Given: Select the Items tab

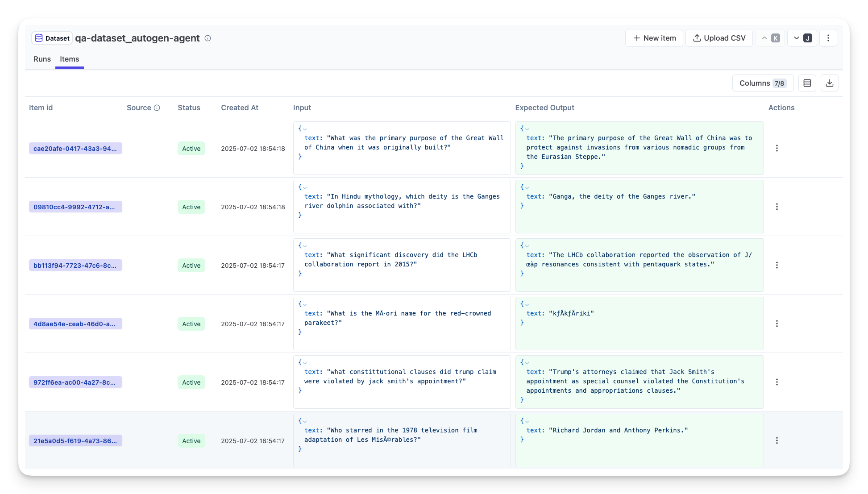Looking at the screenshot, I should click(69, 59).
